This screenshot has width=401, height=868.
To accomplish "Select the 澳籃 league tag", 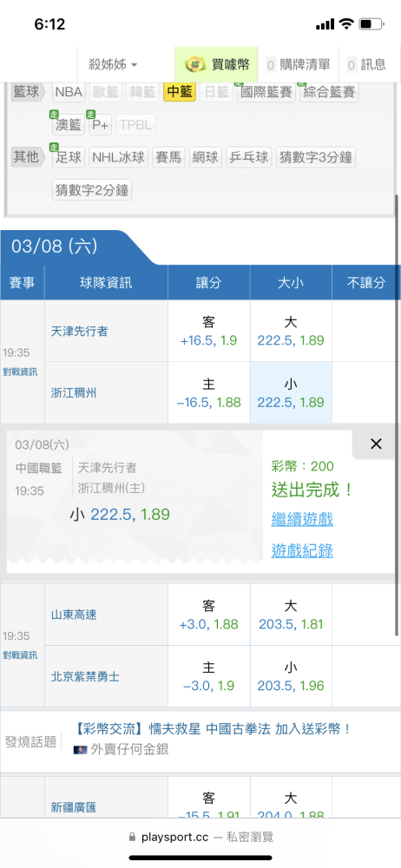I will click(69, 124).
